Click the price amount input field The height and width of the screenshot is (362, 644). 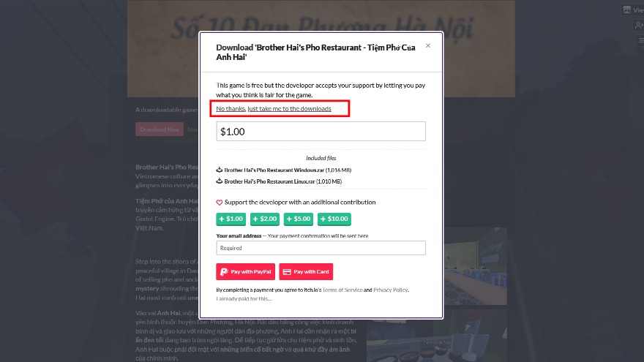pyautogui.click(x=321, y=132)
